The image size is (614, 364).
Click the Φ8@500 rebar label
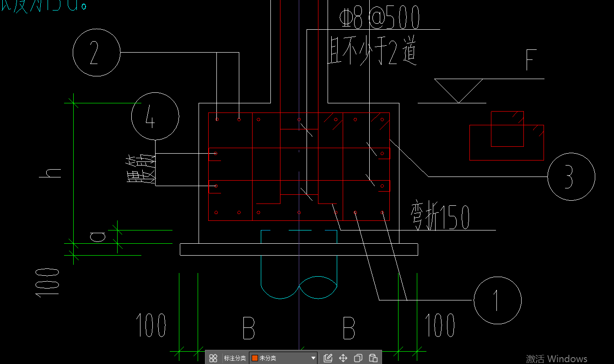[x=380, y=18]
